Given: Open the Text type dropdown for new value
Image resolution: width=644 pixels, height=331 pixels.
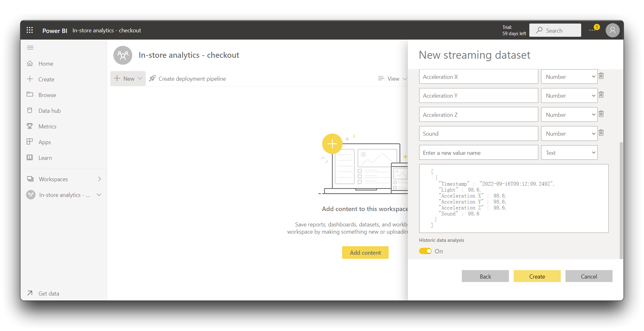Looking at the screenshot, I should point(569,153).
